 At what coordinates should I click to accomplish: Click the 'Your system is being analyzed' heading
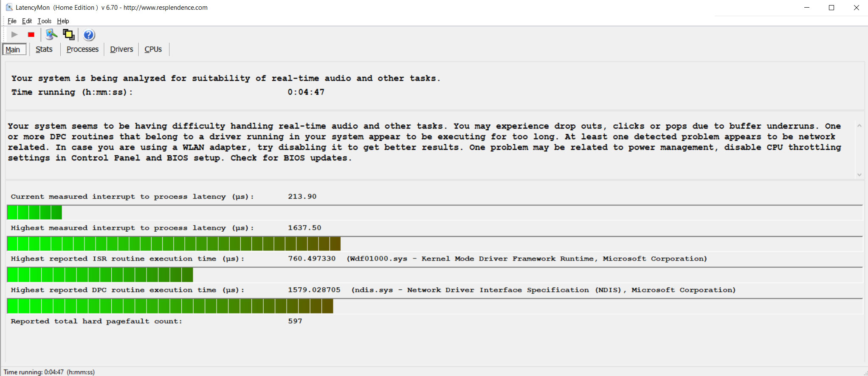[226, 79]
